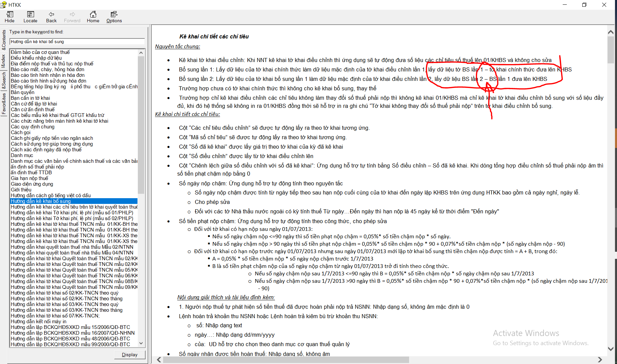
Task: Open the Home page icon
Action: (x=93, y=14)
